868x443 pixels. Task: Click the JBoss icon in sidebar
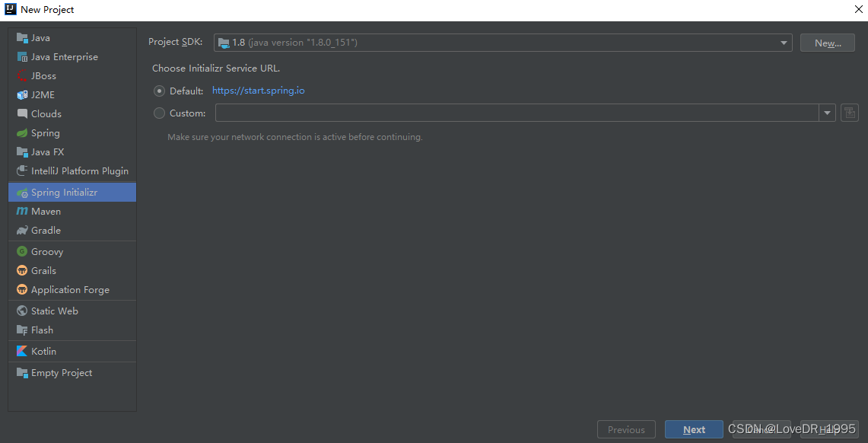tap(22, 76)
